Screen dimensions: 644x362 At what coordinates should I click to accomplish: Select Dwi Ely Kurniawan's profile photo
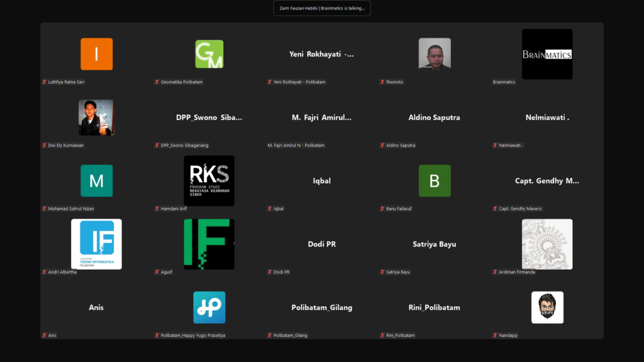pyautogui.click(x=96, y=118)
